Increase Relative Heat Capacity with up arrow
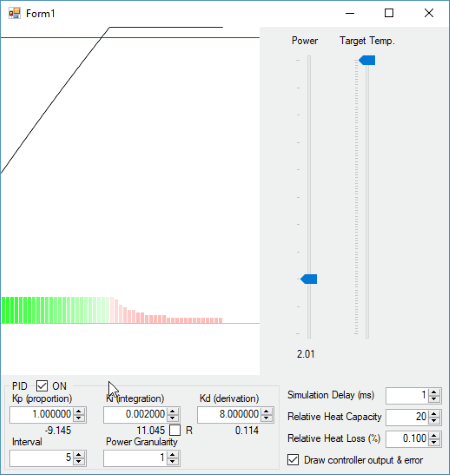Screen dimensions: 450x475 (434, 414)
